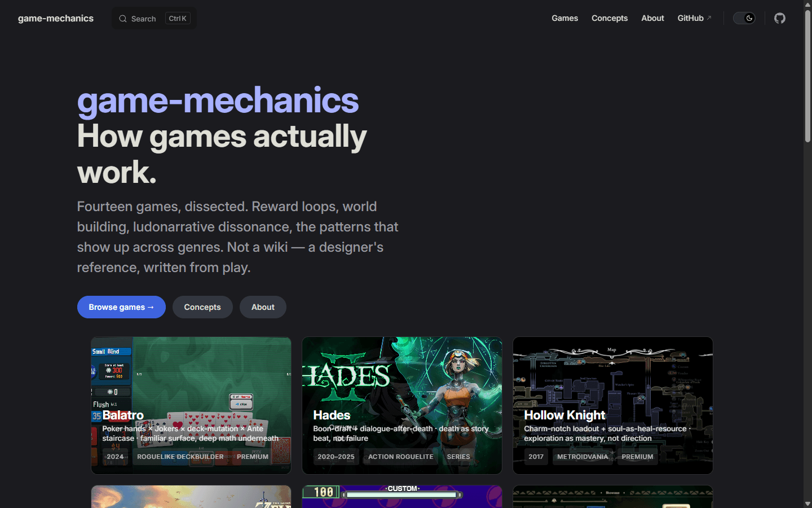Open the Games nav item
The height and width of the screenshot is (508, 812).
[564, 18]
